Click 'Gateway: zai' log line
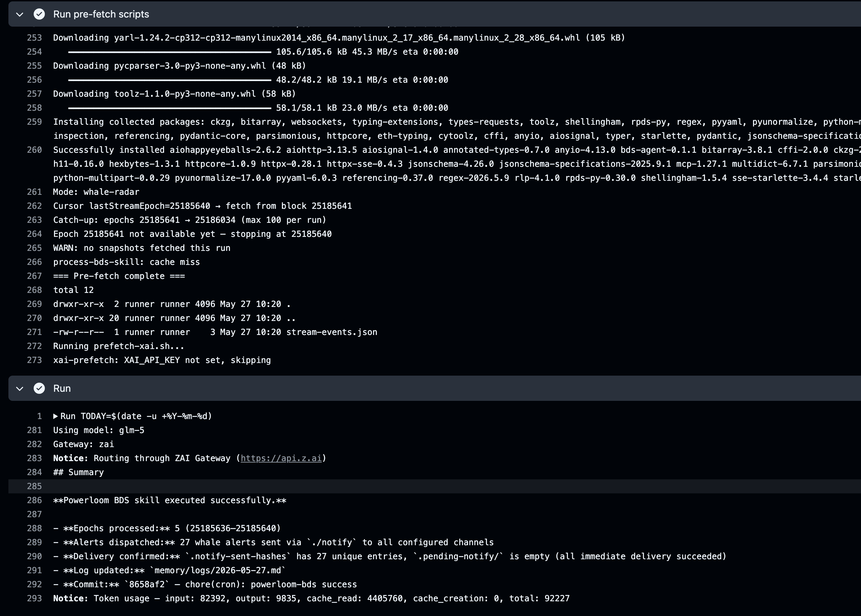 (x=83, y=444)
